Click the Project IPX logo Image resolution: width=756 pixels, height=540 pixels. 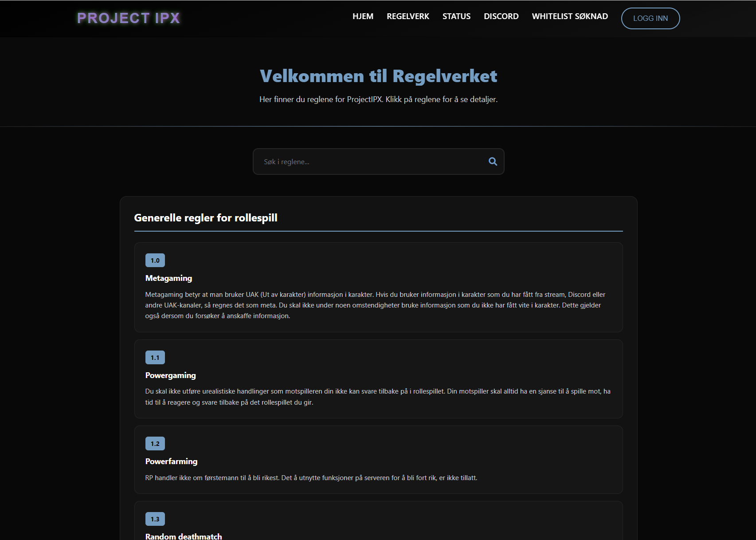coord(129,18)
